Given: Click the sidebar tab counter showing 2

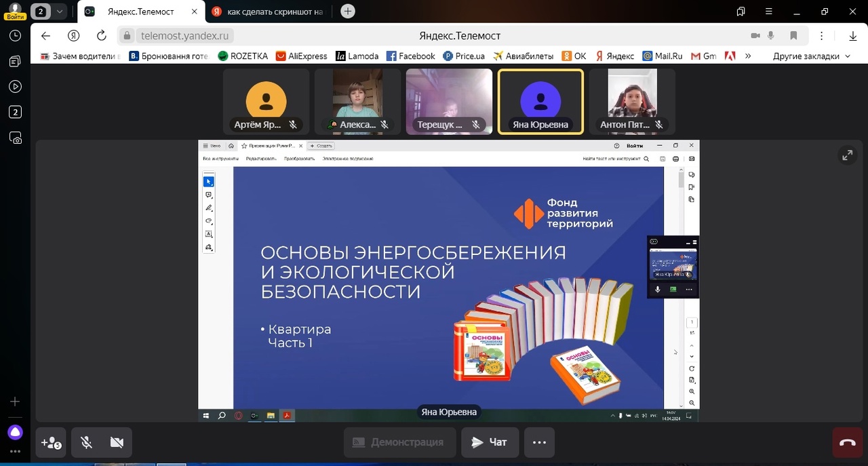Looking at the screenshot, I should pos(15,112).
